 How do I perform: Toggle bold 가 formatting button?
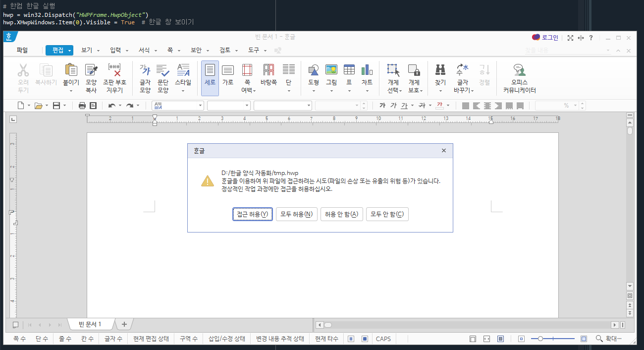tap(382, 106)
